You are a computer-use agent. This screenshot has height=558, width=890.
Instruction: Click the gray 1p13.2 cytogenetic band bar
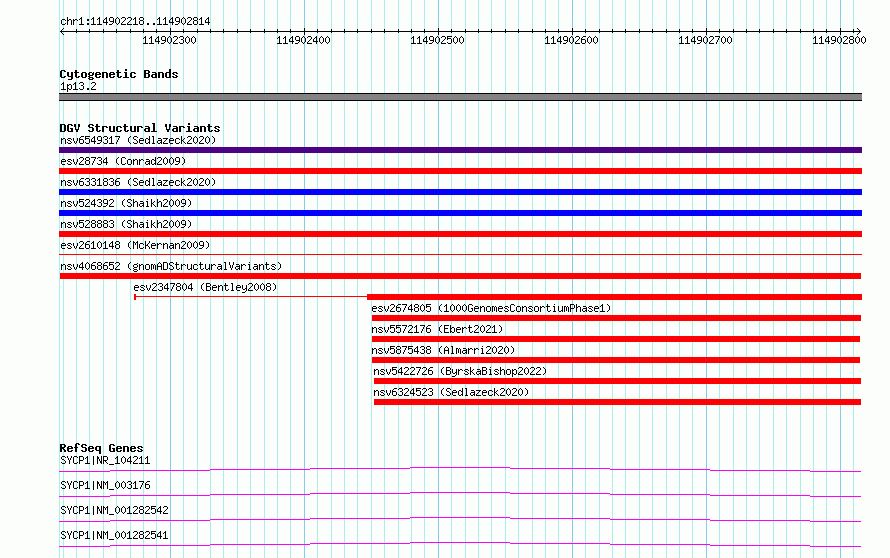click(460, 97)
